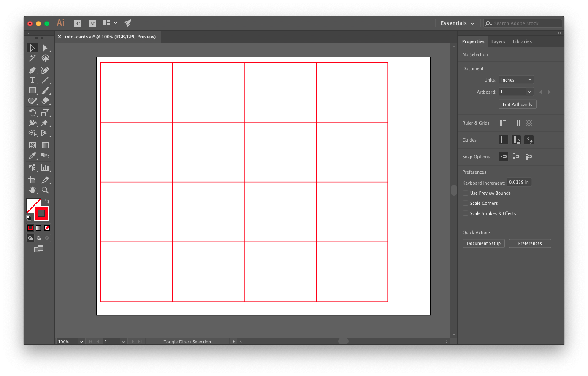Select the Pen tool
Screen dimensions: 588x376
tap(33, 70)
